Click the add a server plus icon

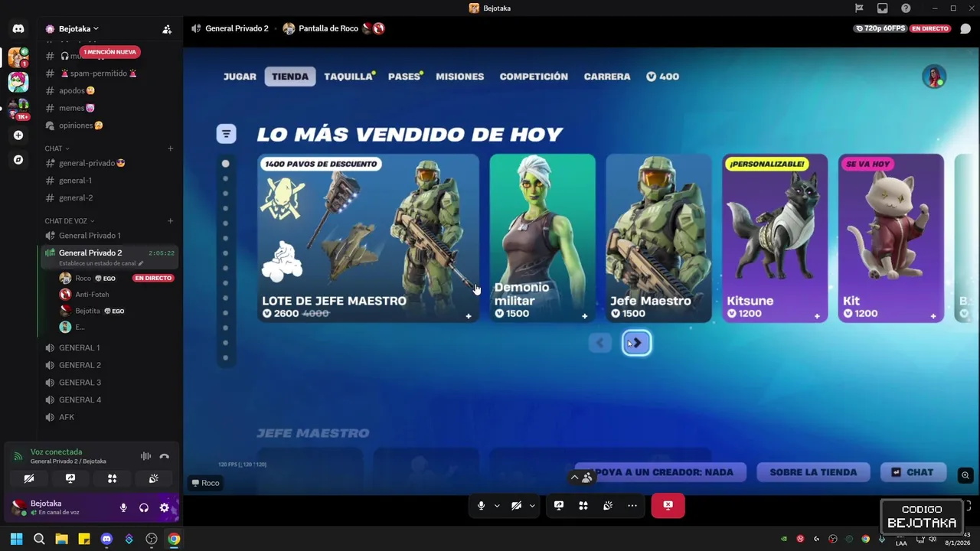pyautogui.click(x=18, y=135)
